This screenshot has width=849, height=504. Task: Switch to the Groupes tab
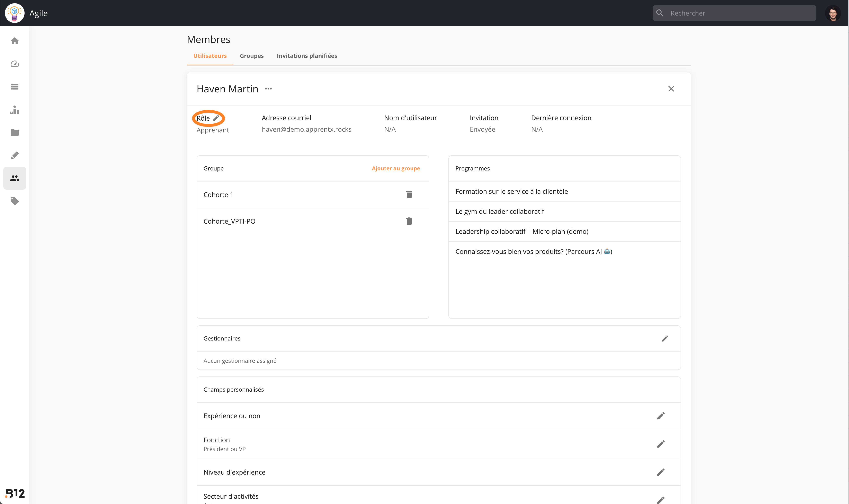pyautogui.click(x=251, y=56)
